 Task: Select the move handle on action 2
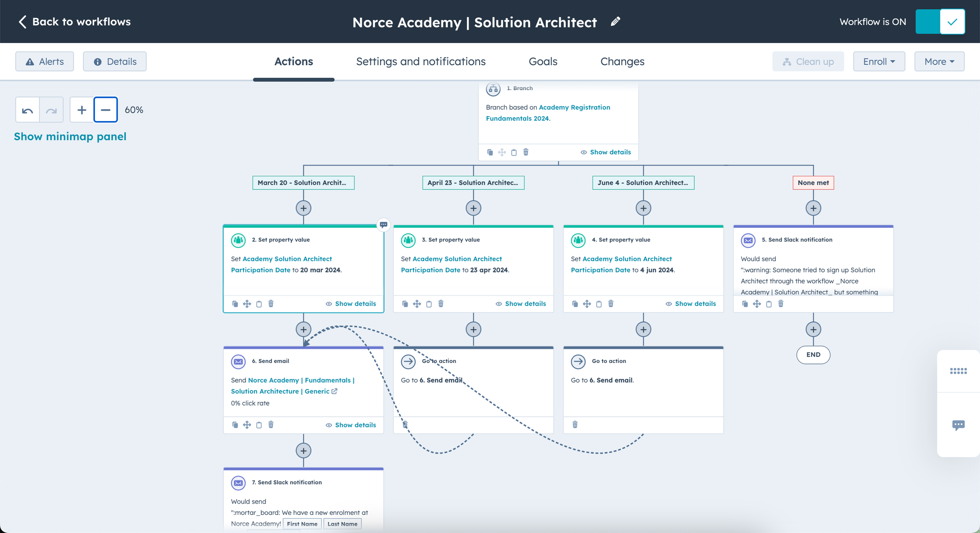point(247,304)
